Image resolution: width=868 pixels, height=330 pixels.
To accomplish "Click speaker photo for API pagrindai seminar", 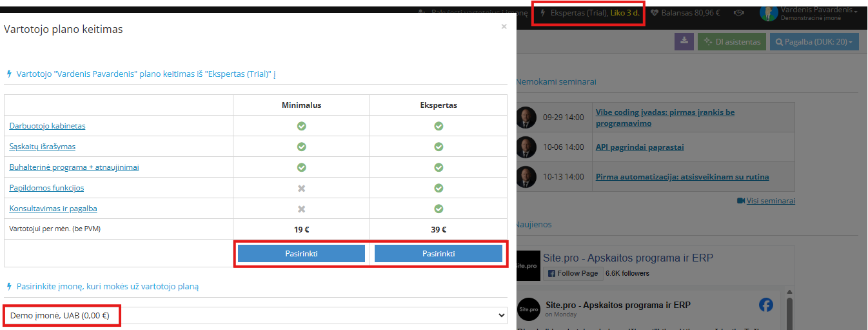I will 526,147.
